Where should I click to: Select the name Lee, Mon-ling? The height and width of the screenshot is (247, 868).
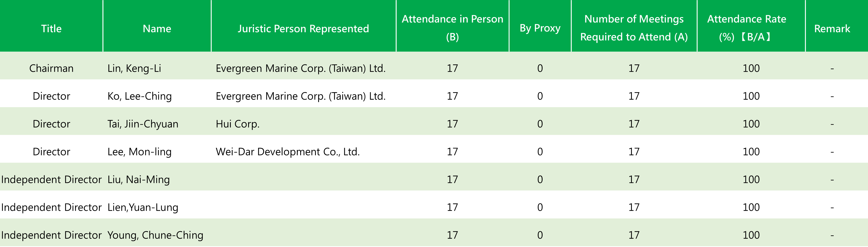139,152
